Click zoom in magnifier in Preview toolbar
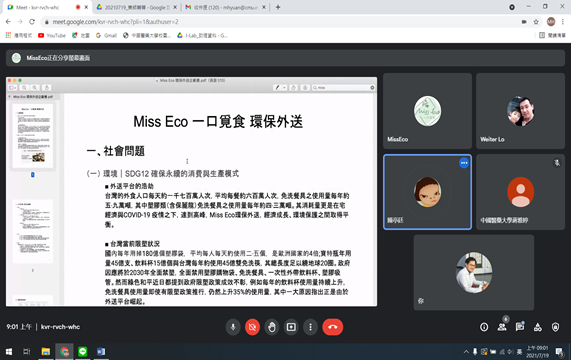The height and width of the screenshot is (360, 571). [x=35, y=88]
